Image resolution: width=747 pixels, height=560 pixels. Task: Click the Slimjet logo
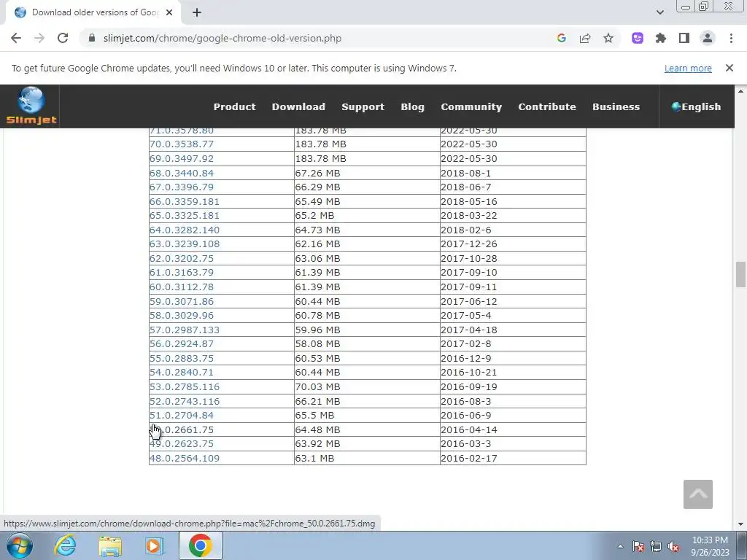pos(31,106)
